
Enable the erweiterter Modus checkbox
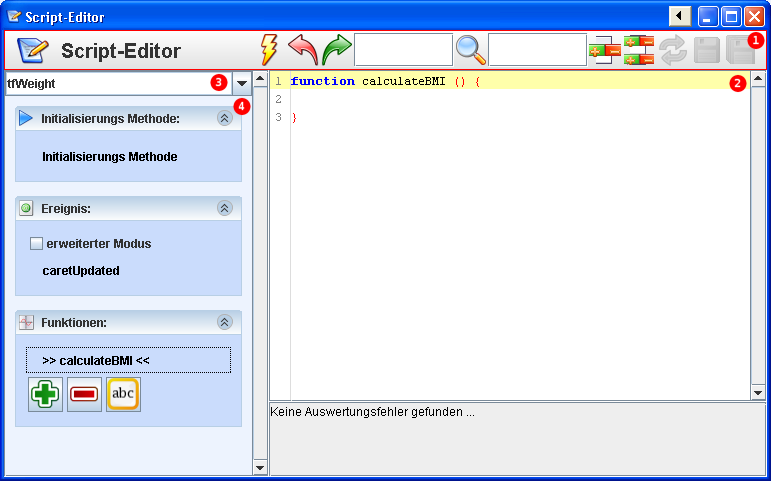click(37, 243)
